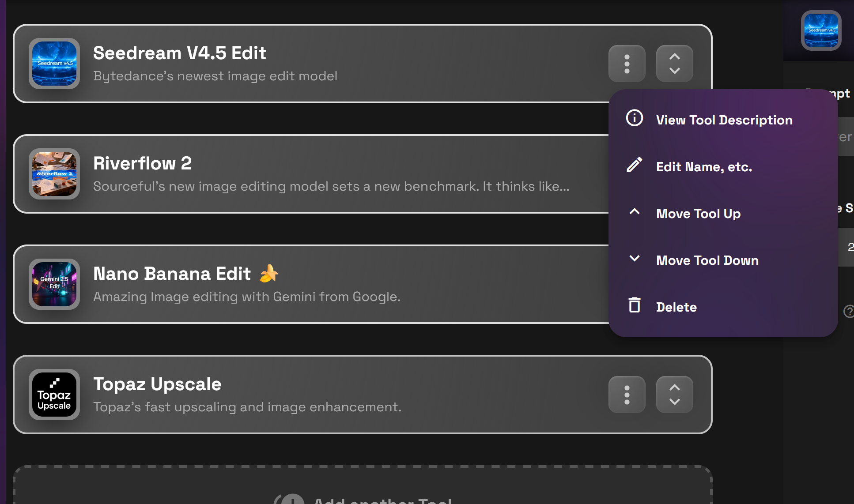Select View Tool Description menu item
Image resolution: width=854 pixels, height=504 pixels.
tap(724, 120)
